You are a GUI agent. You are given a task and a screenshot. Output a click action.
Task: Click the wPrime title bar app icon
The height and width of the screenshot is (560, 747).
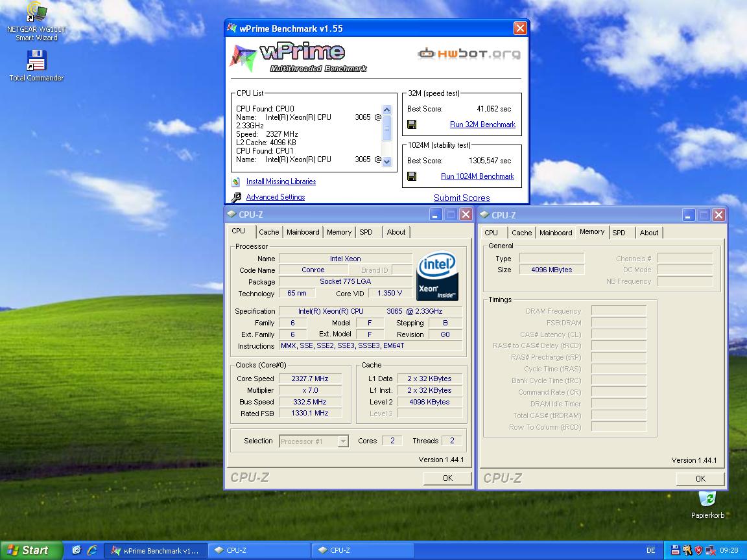232,28
